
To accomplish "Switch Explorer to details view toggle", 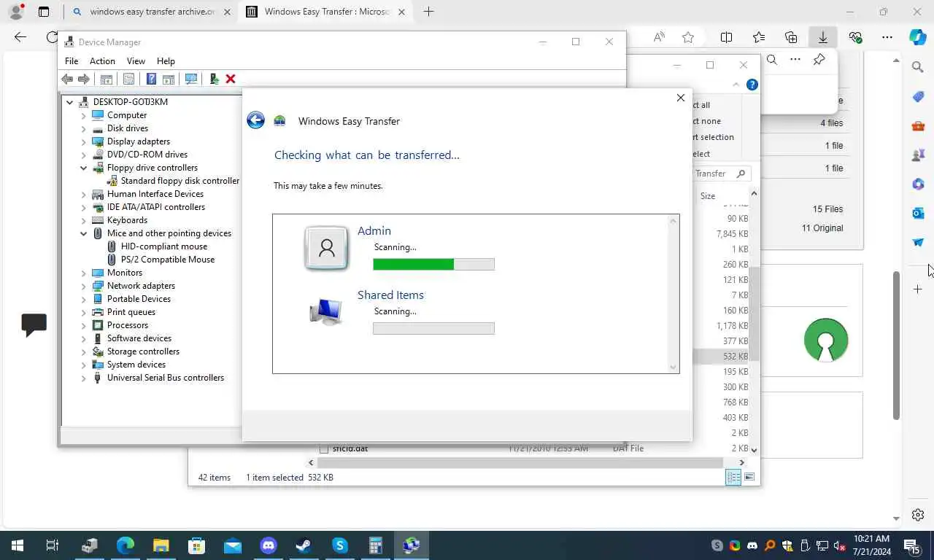I will click(733, 477).
